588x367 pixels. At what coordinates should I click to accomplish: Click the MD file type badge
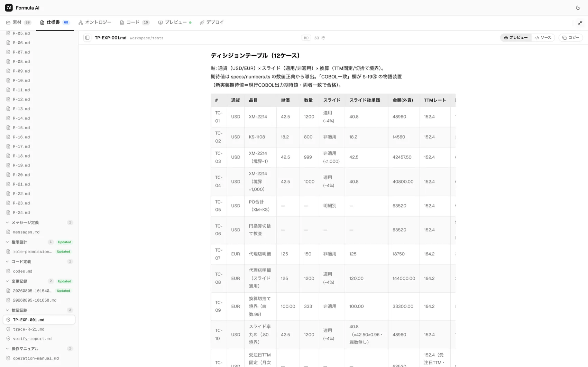[x=306, y=38]
